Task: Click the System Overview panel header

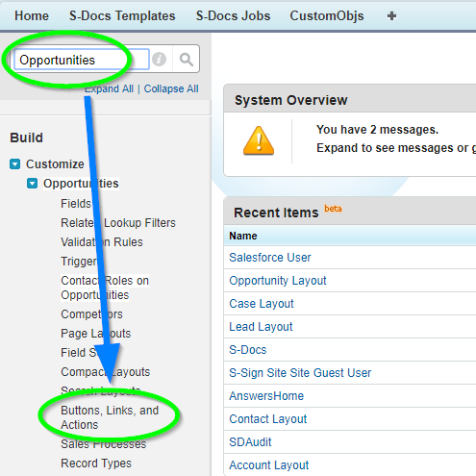Action: tap(350, 98)
